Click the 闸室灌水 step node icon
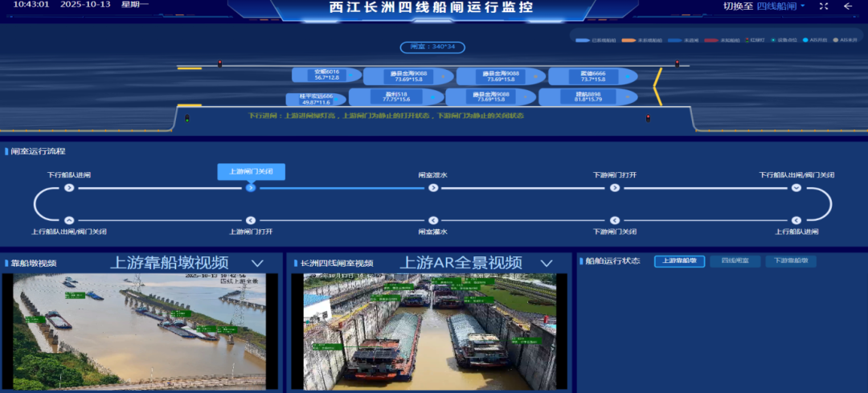 coord(433,219)
